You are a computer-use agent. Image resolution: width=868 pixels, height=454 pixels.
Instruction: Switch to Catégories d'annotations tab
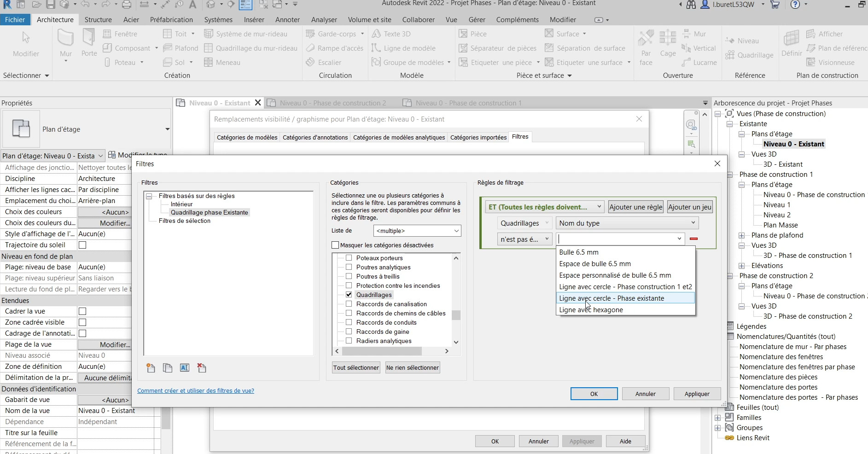[315, 137]
